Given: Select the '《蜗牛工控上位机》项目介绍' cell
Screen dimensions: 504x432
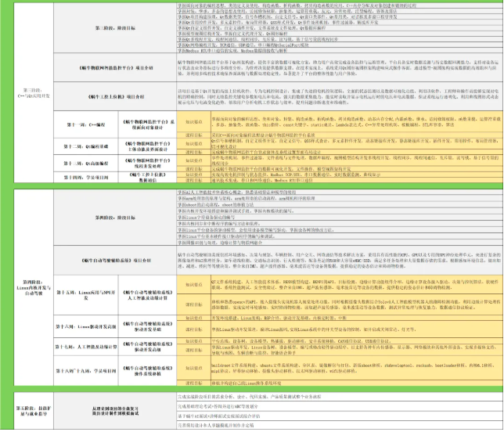Looking at the screenshot, I should click(115, 96).
